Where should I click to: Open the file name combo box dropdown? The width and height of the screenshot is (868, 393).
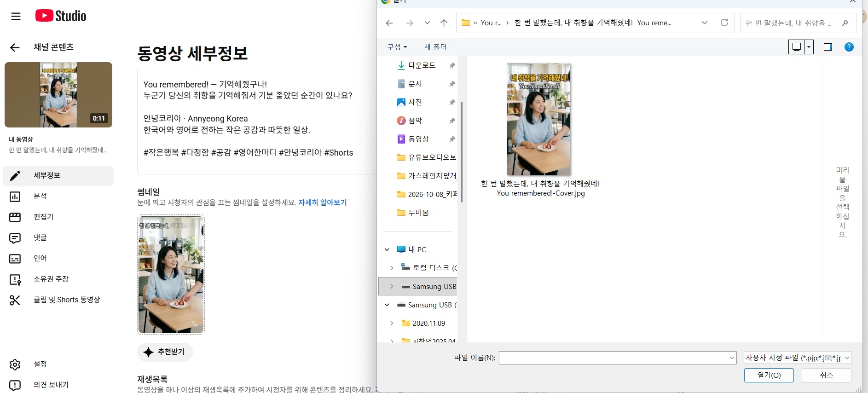732,358
